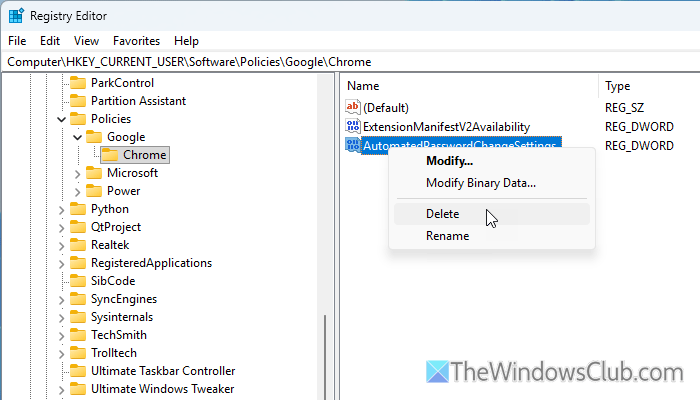Select the ExtensionManifestV2Availability value name
This screenshot has width=700, height=400.
[446, 127]
